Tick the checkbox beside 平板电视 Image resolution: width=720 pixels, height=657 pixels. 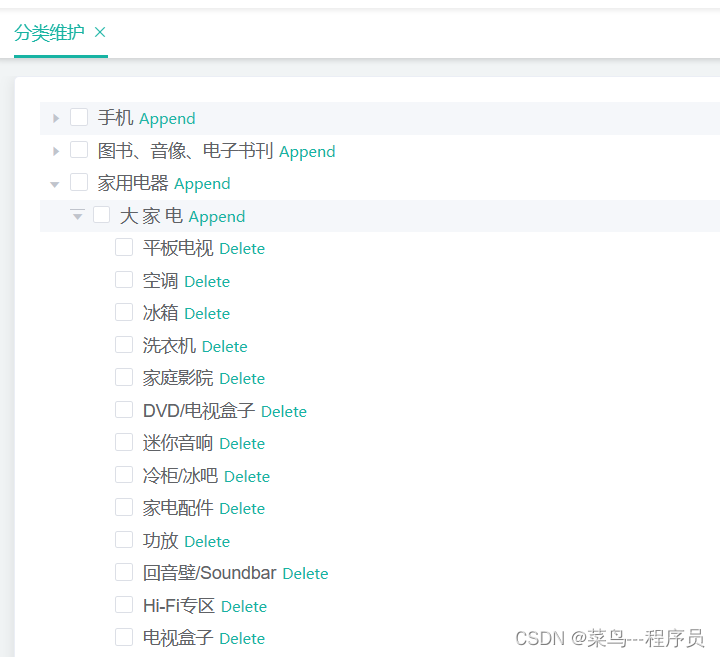pos(124,247)
